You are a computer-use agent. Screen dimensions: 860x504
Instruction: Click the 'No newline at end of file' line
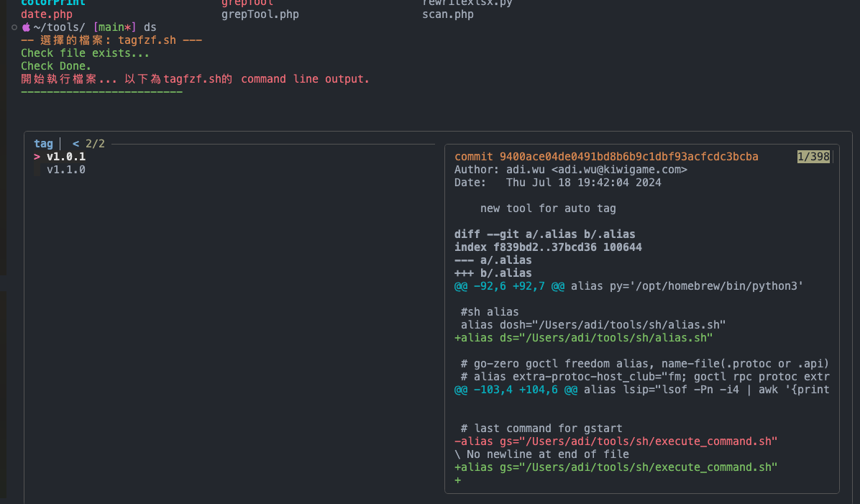[541, 454]
